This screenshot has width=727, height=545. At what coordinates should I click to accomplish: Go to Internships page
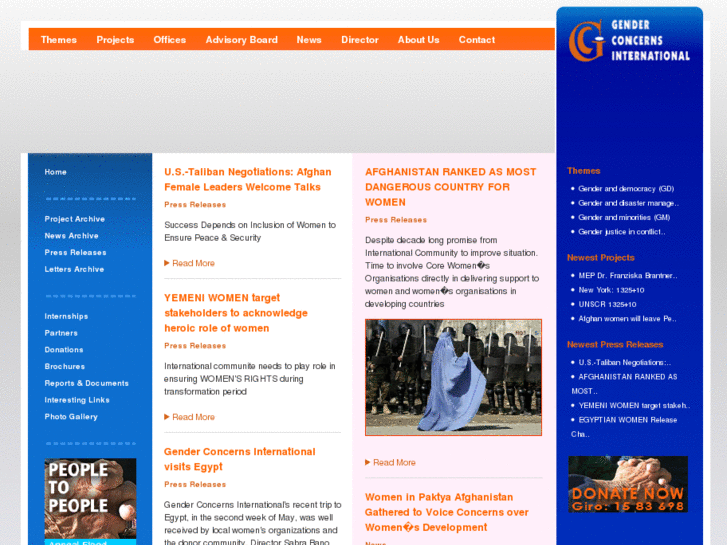66,316
